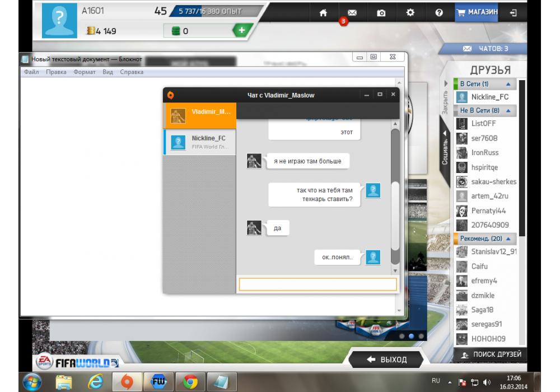Collapse the 'Не В Сети (8)' friends group
The image size is (560, 392).
tap(508, 111)
